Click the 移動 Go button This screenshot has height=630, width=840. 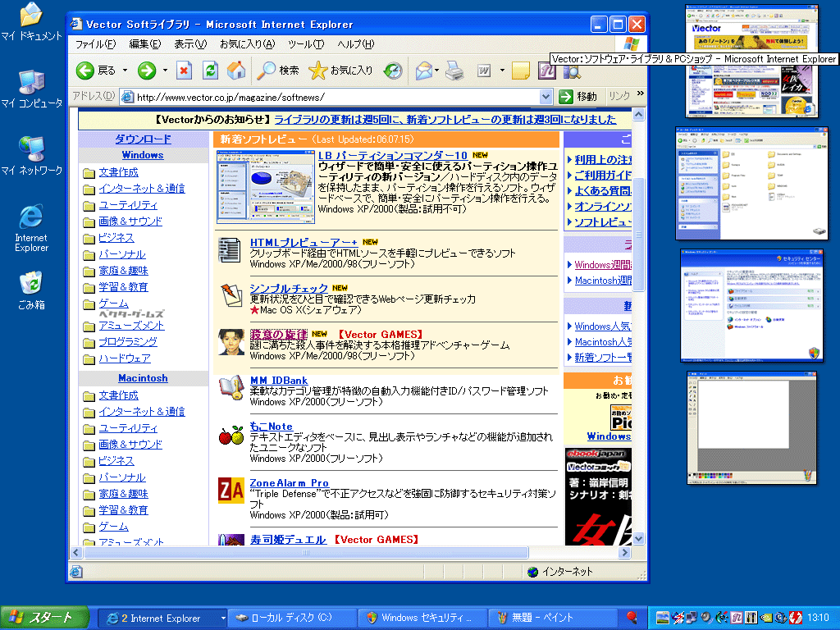tap(578, 97)
